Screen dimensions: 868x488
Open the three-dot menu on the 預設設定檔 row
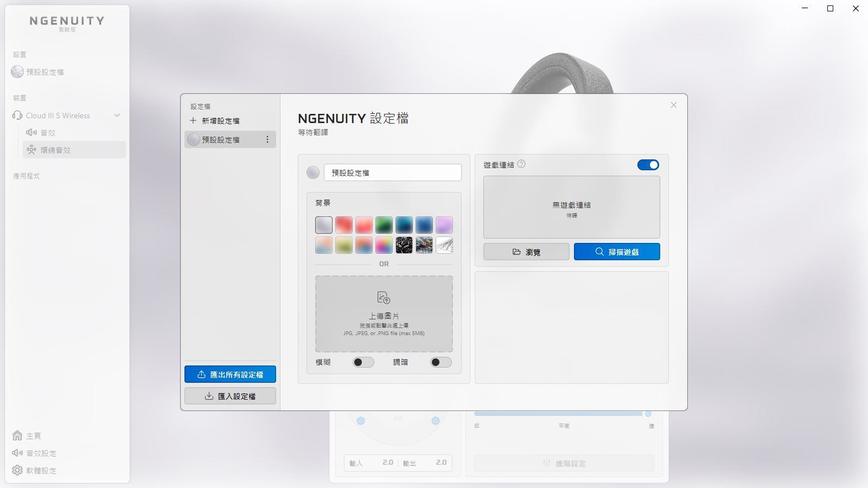267,139
